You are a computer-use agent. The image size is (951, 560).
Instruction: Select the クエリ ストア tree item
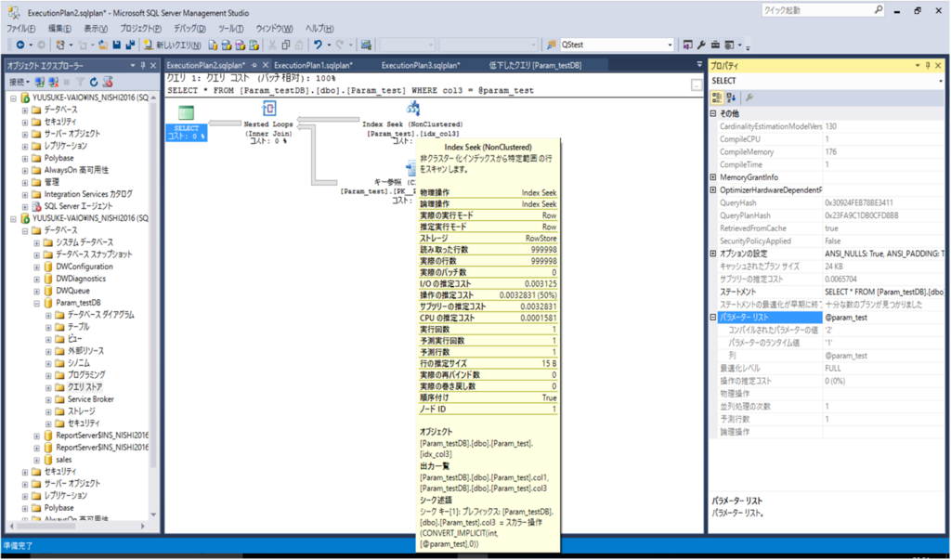85,387
